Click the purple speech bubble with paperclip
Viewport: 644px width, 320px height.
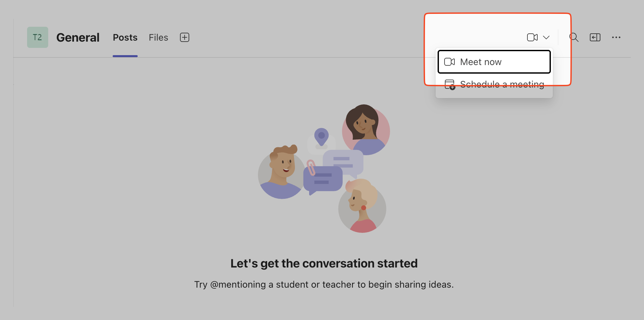323,179
